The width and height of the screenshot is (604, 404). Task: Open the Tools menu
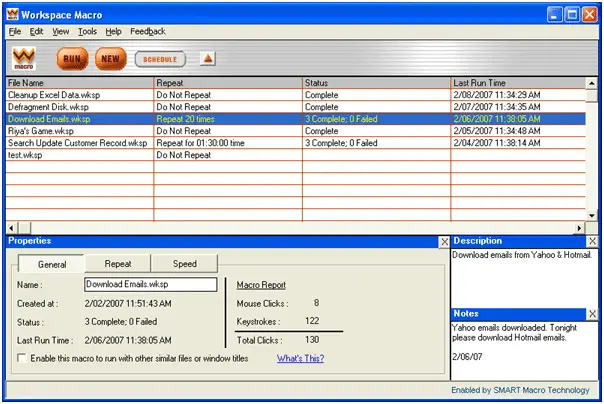tap(87, 32)
